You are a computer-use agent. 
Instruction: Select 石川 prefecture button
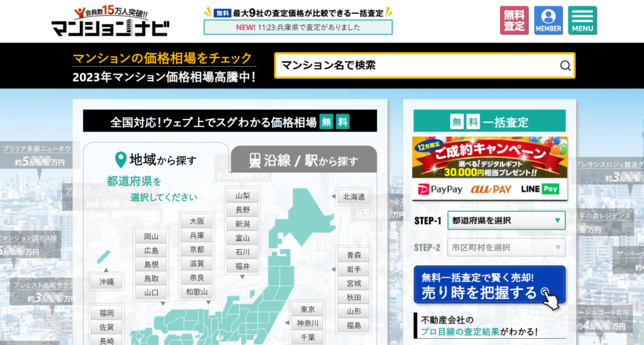click(243, 252)
